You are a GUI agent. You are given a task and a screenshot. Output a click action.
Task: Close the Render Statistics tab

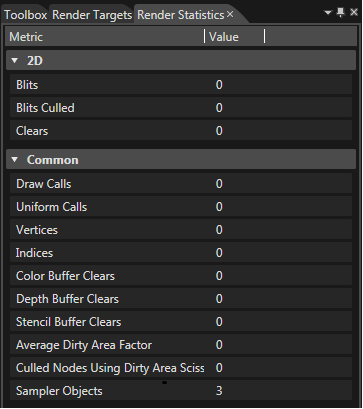pyautogui.click(x=230, y=15)
